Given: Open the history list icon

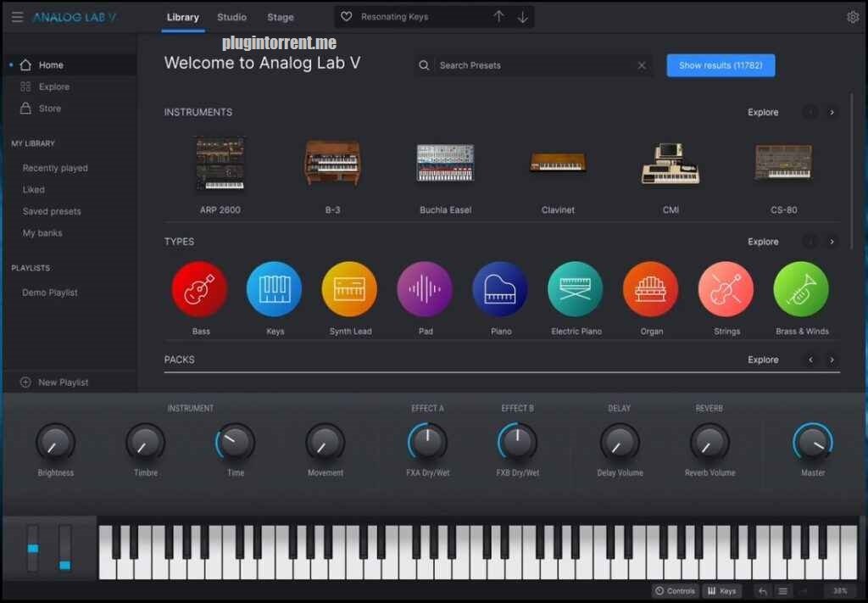Looking at the screenshot, I should (782, 591).
